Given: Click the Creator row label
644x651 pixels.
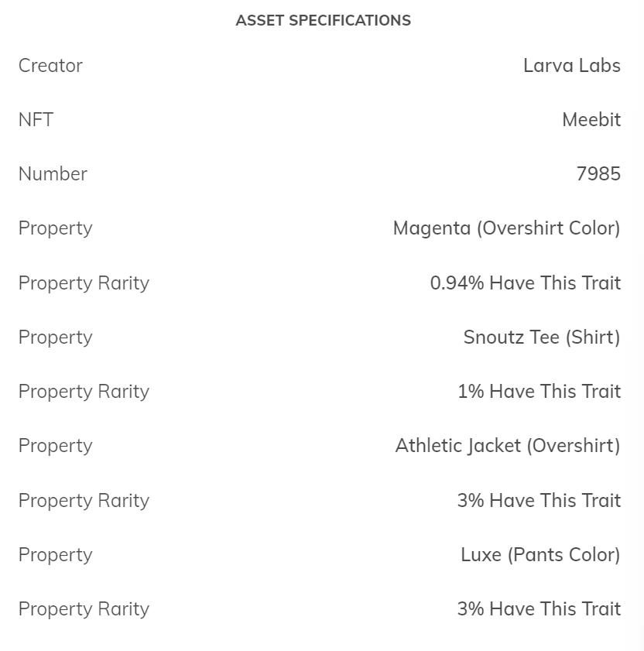Looking at the screenshot, I should [50, 66].
